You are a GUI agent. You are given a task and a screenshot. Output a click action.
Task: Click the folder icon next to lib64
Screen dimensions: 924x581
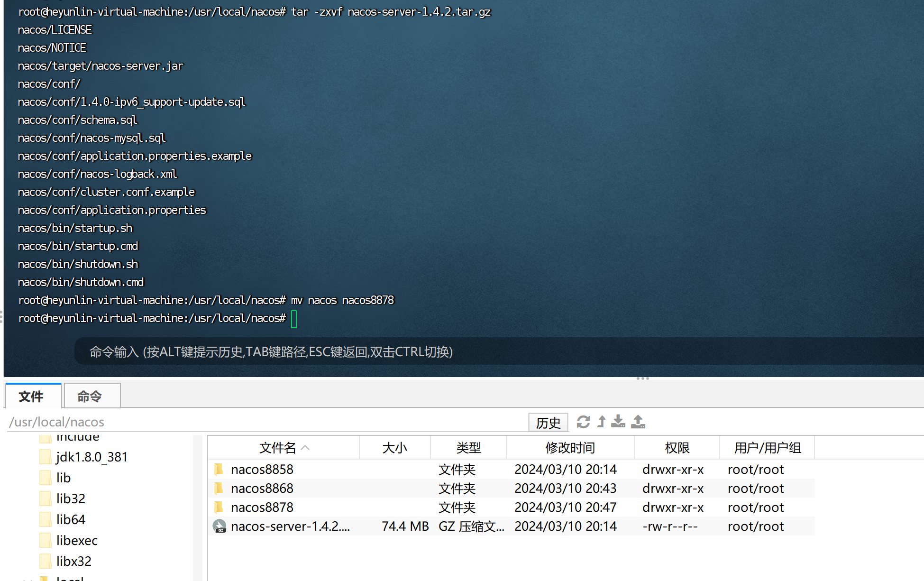tap(46, 519)
